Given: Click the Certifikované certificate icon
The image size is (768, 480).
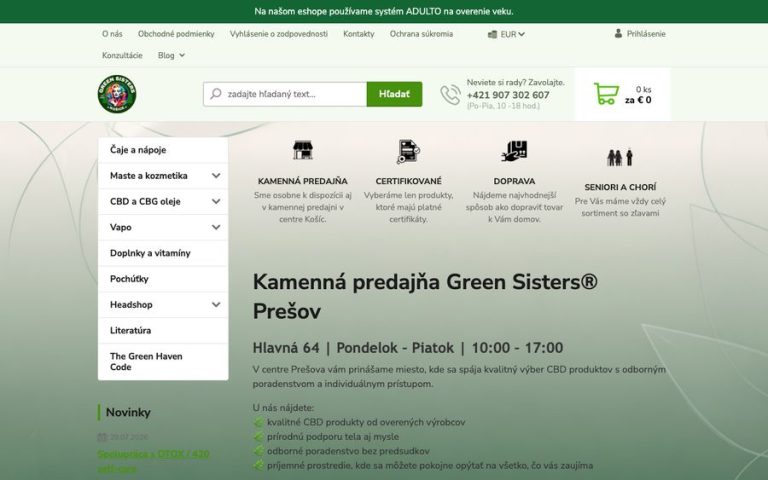Looking at the screenshot, I should point(408,151).
